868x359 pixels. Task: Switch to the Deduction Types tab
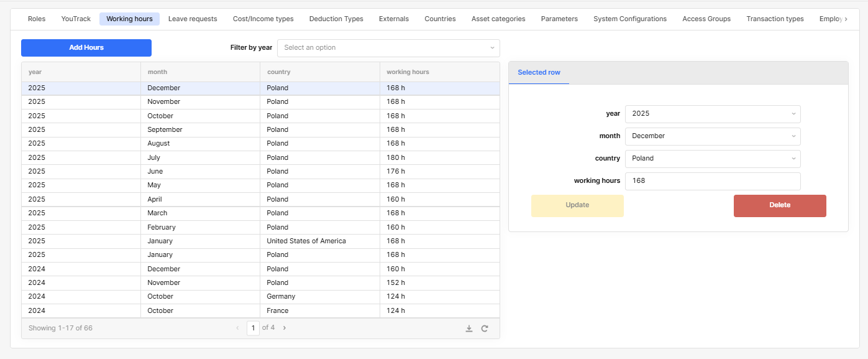pyautogui.click(x=336, y=19)
